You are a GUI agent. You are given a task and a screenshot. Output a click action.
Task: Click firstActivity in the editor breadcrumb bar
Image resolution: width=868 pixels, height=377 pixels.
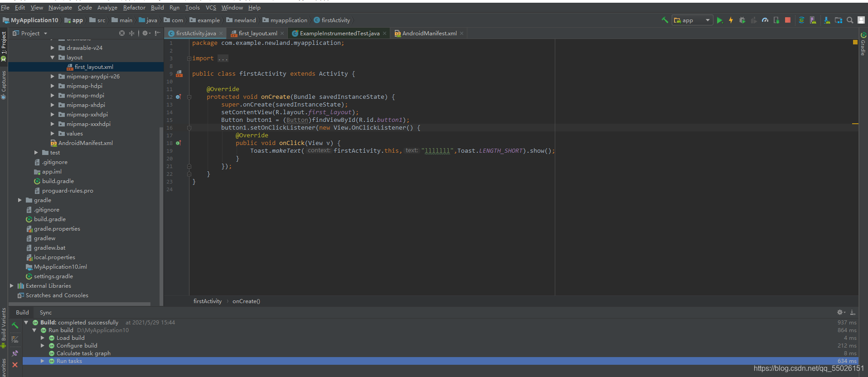208,301
